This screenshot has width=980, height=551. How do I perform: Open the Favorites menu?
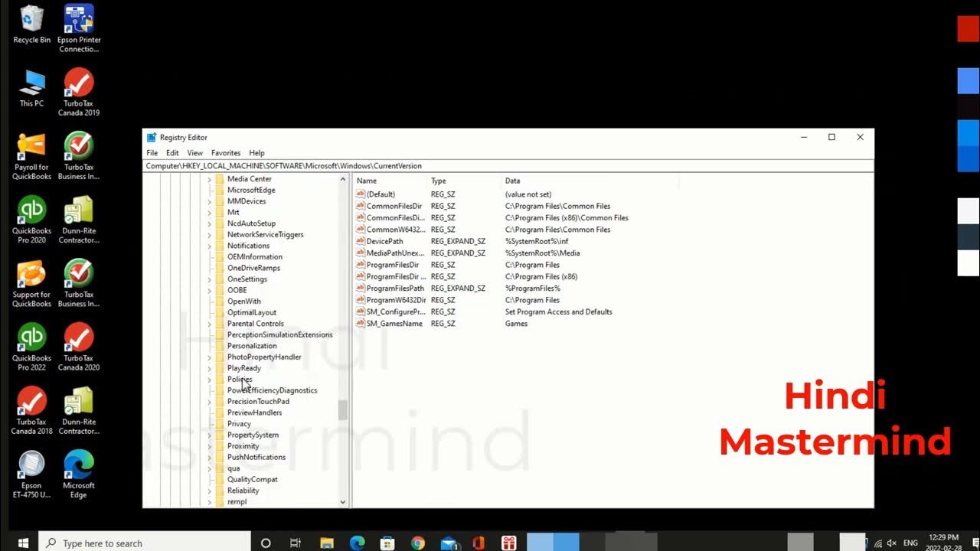(x=226, y=153)
